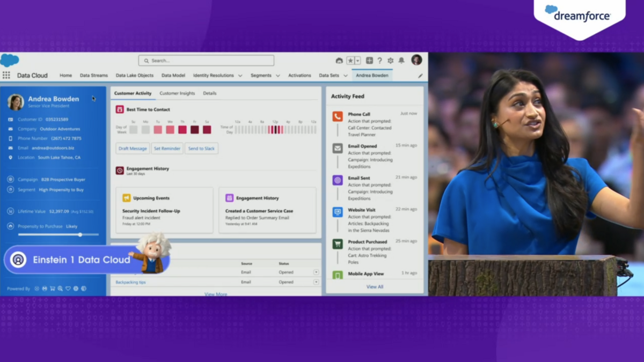Image resolution: width=644 pixels, height=362 pixels.
Task: Open the App Launcher grid icon
Action: click(x=6, y=76)
